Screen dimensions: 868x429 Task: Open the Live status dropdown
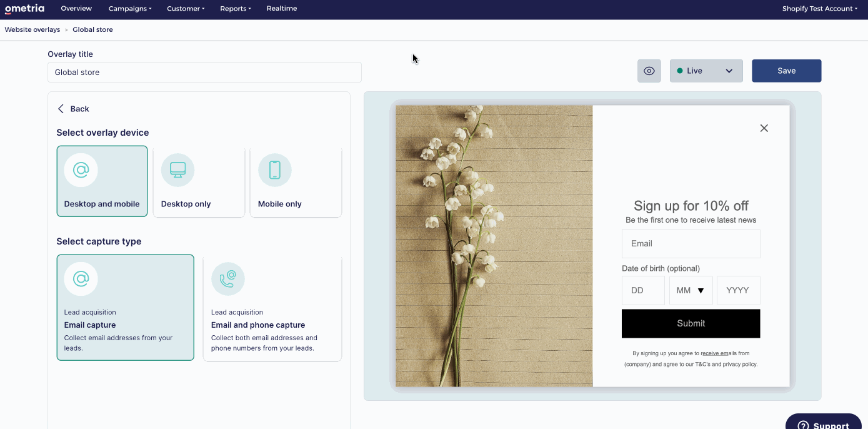706,71
